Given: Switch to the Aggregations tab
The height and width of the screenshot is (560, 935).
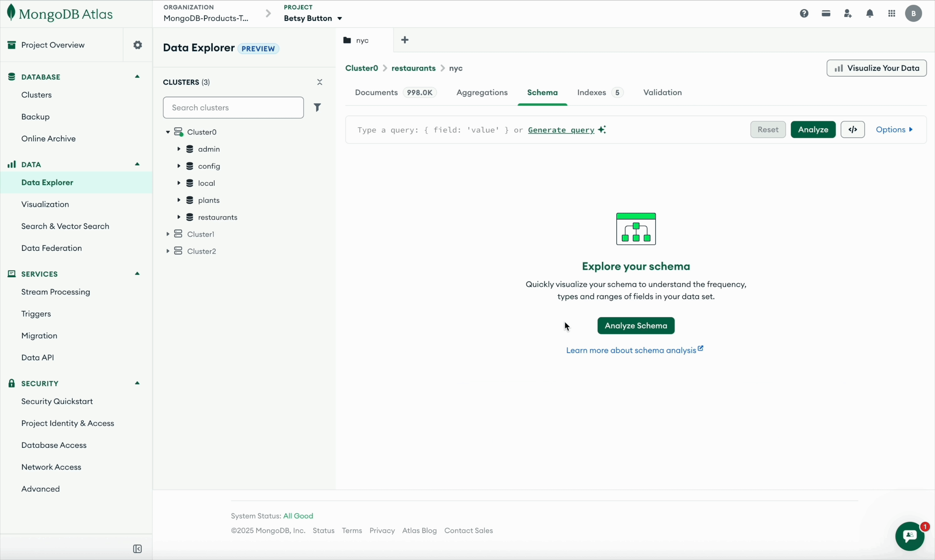Looking at the screenshot, I should pyautogui.click(x=482, y=92).
